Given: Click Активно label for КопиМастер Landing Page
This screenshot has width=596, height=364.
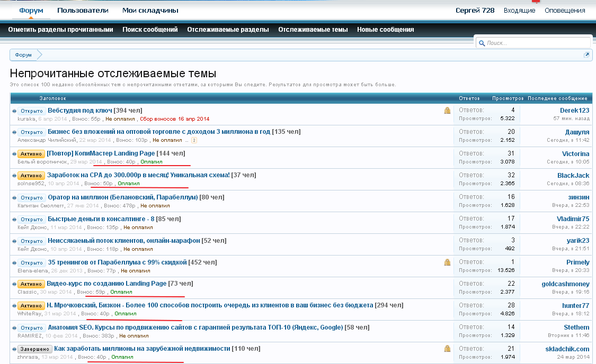Looking at the screenshot, I should [31, 154].
